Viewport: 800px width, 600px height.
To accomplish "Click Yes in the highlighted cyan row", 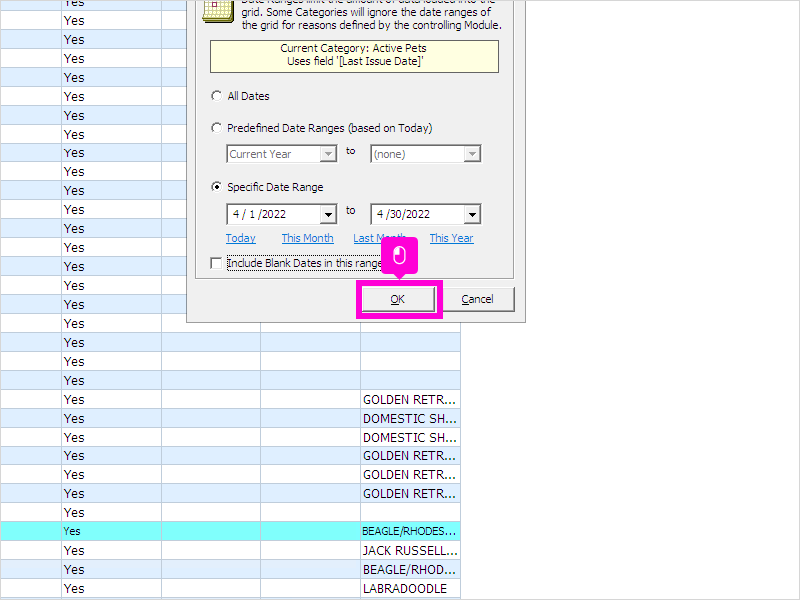I will tap(112, 531).
